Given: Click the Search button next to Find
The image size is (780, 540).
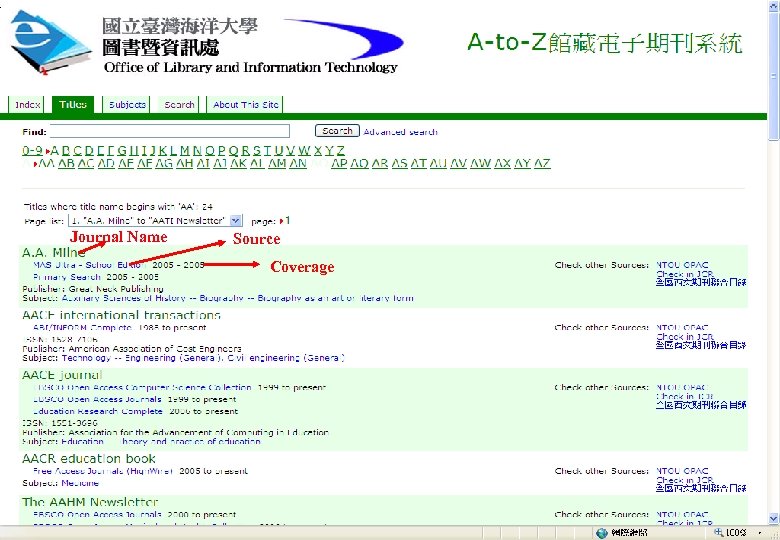Looking at the screenshot, I should coord(337,131).
